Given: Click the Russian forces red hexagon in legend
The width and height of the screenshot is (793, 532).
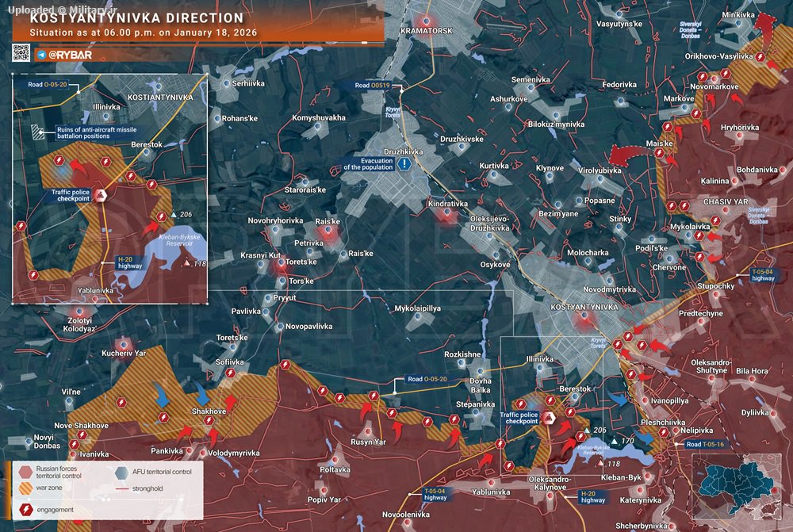Looking at the screenshot, I should coord(25,472).
